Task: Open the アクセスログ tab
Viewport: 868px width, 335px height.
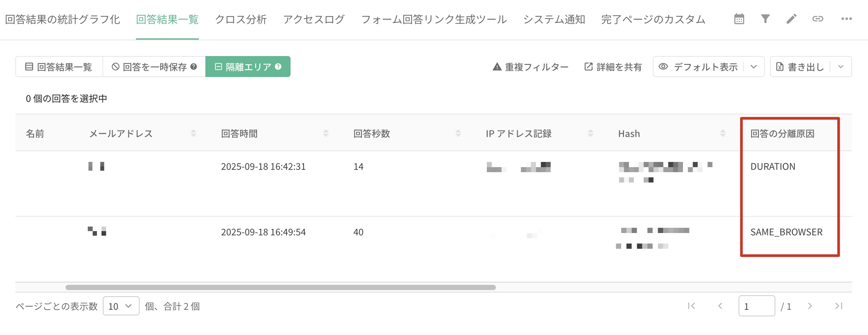Action: click(314, 19)
